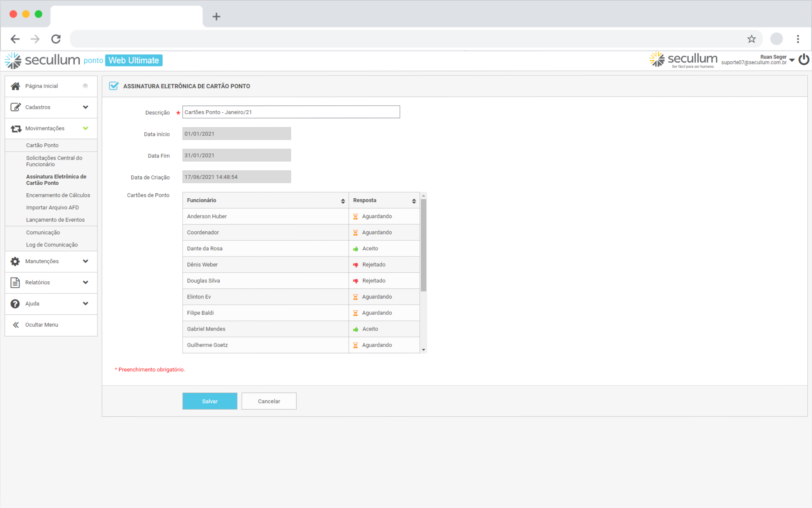Click the browser bookmark star icon

coord(751,39)
